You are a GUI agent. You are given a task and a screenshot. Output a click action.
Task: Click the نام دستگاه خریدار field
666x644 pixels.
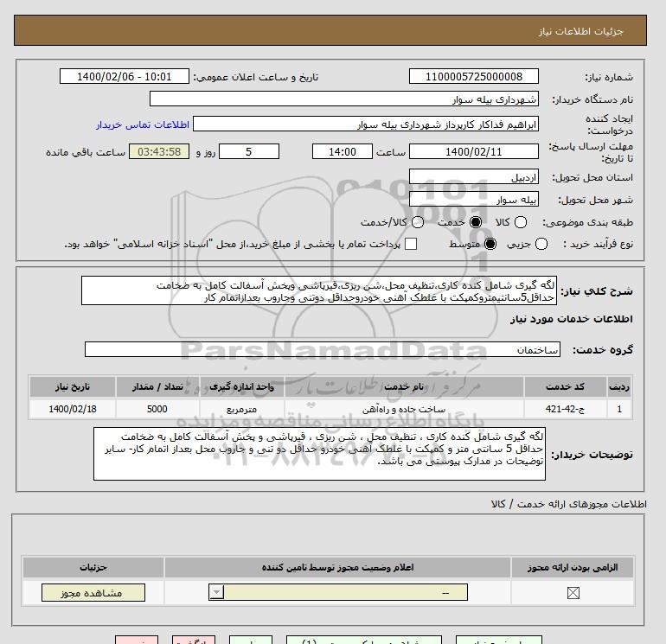coord(344,99)
